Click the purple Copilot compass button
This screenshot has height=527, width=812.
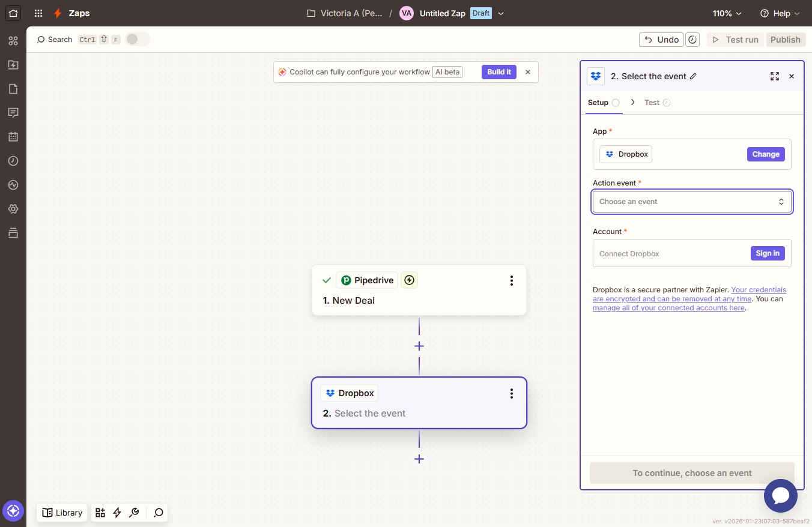click(x=13, y=511)
